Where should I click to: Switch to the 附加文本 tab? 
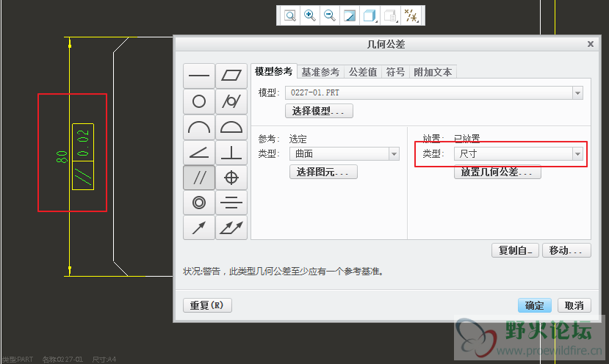(433, 72)
